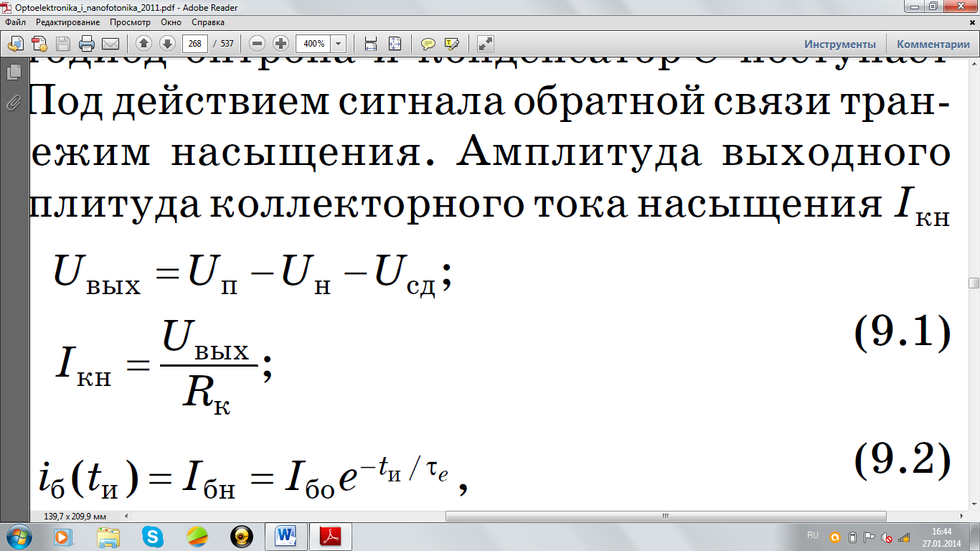Select the highlight text tool

pyautogui.click(x=452, y=43)
